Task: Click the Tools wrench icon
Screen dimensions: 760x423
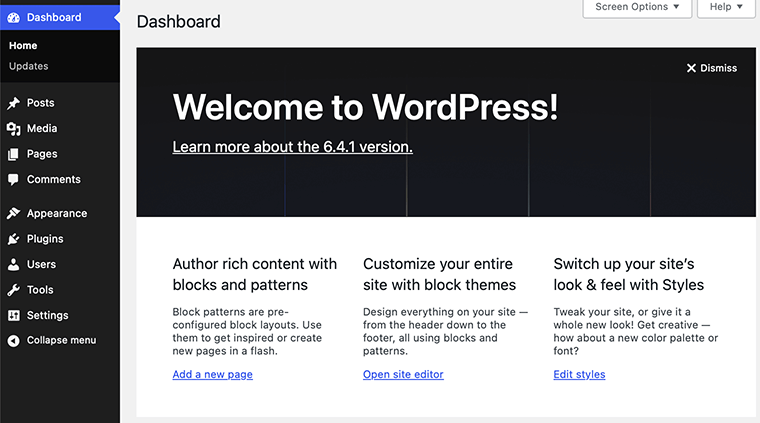Action: (x=14, y=290)
